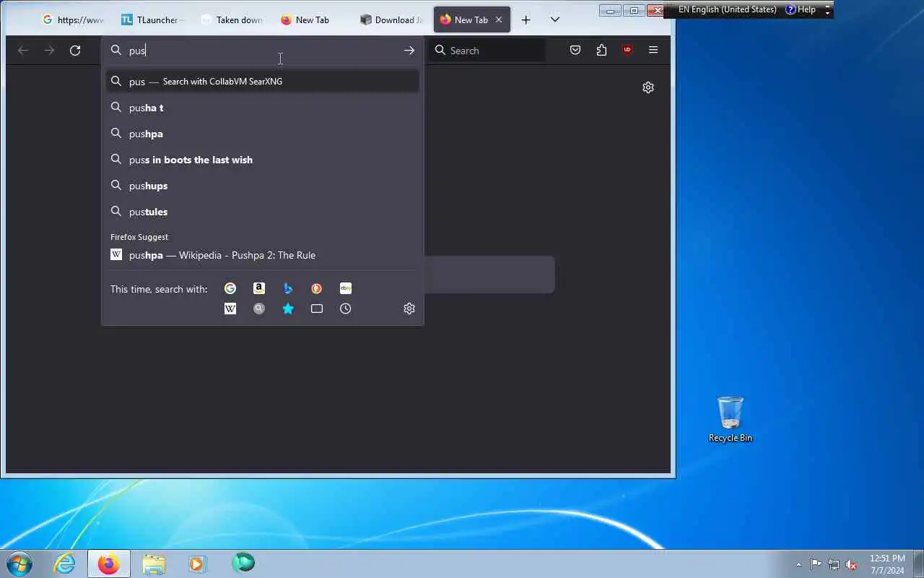Choose the 'pusha t' suggestion
The width and height of the screenshot is (924, 578).
(x=262, y=108)
